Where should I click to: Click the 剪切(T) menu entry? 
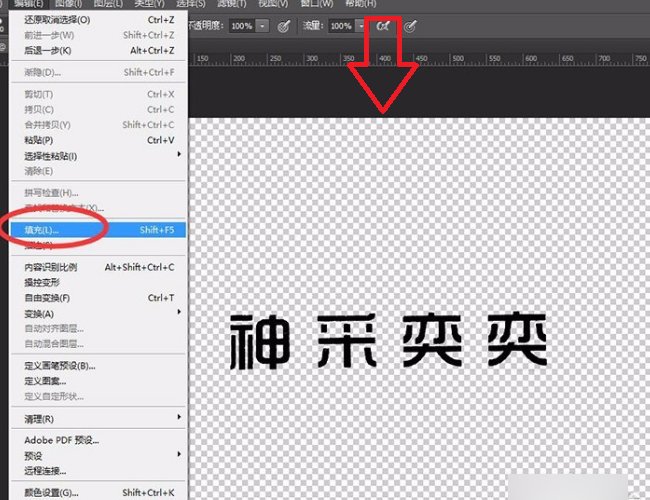tap(99, 94)
